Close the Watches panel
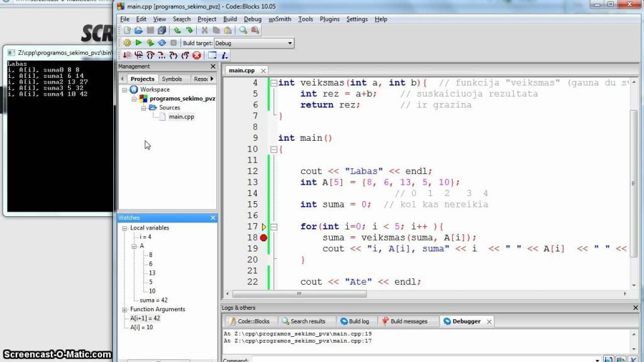Viewport: 644px width, 362px height. tap(213, 218)
